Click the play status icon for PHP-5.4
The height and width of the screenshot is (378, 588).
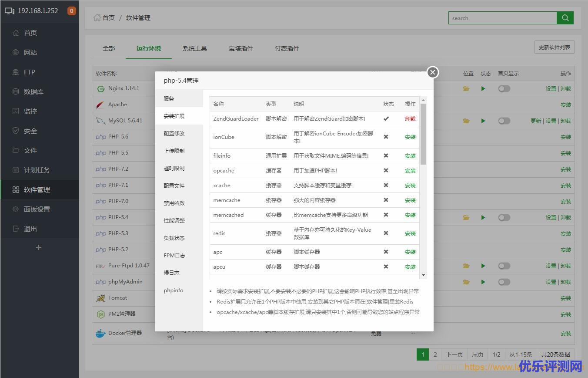coord(483,217)
